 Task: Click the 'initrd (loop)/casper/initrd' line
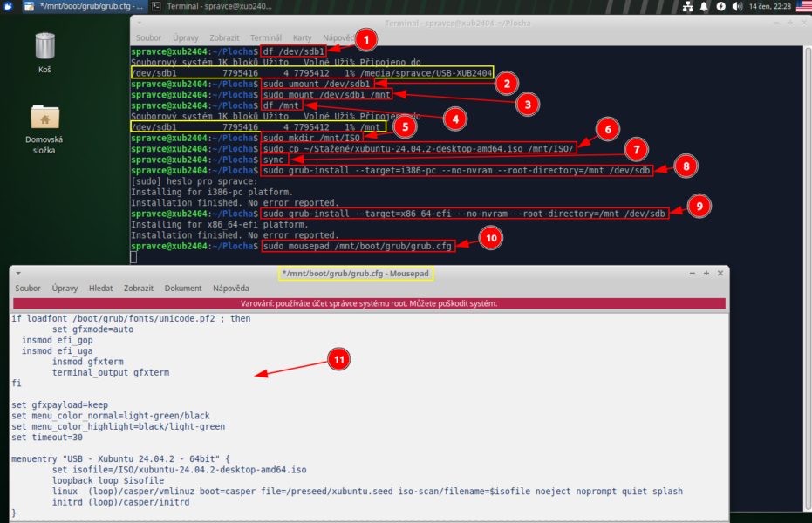tap(120, 502)
